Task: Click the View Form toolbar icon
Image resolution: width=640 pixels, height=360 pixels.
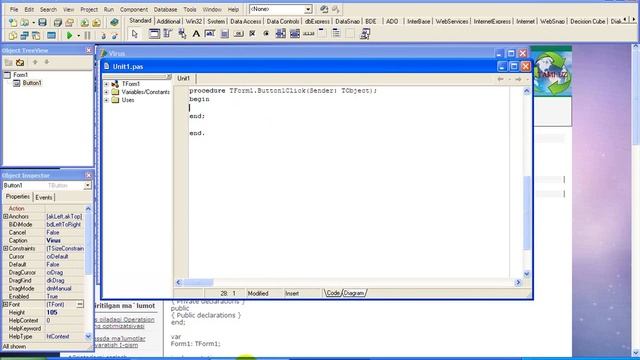Action: 24,36
